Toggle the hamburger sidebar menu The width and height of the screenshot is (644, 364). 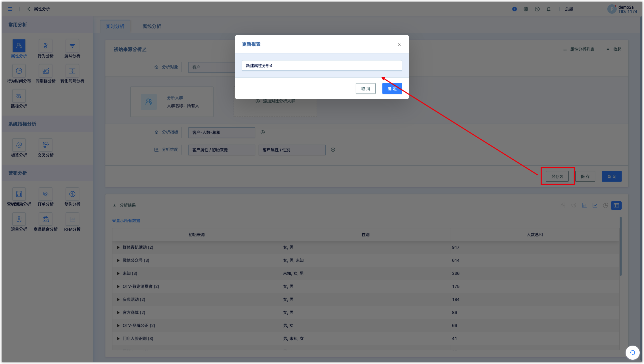11,9
